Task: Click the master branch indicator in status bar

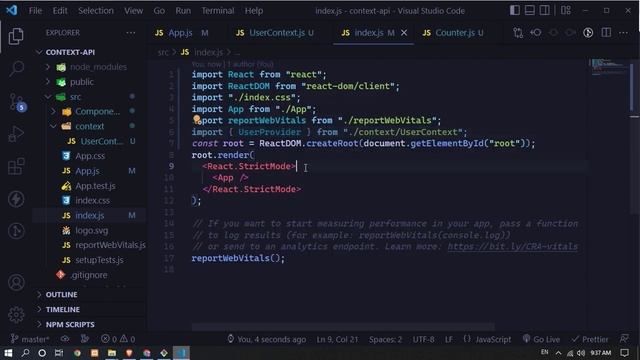Action: pos(31,339)
